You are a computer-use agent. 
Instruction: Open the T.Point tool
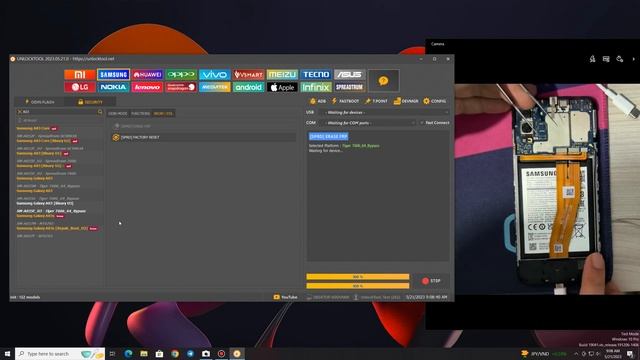click(x=376, y=101)
